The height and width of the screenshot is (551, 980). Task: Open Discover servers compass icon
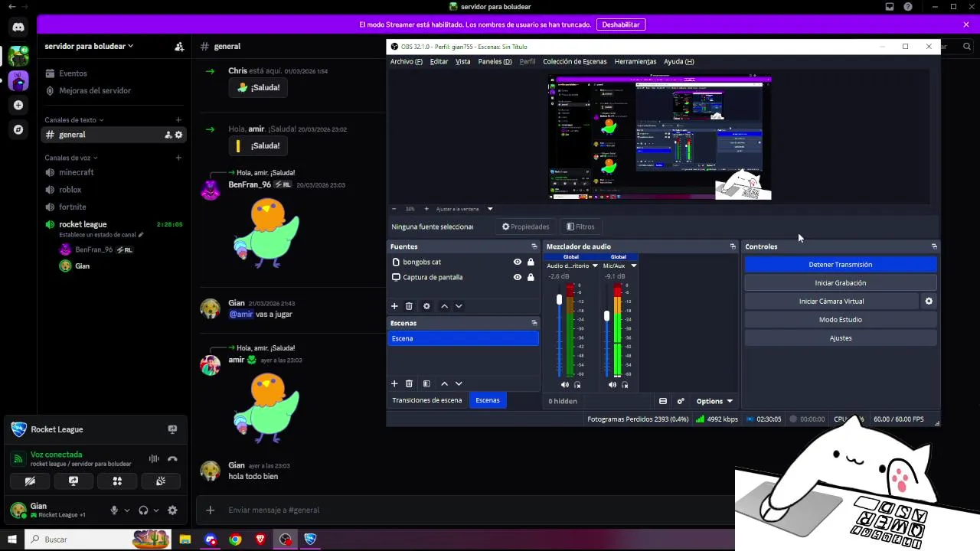[18, 129]
